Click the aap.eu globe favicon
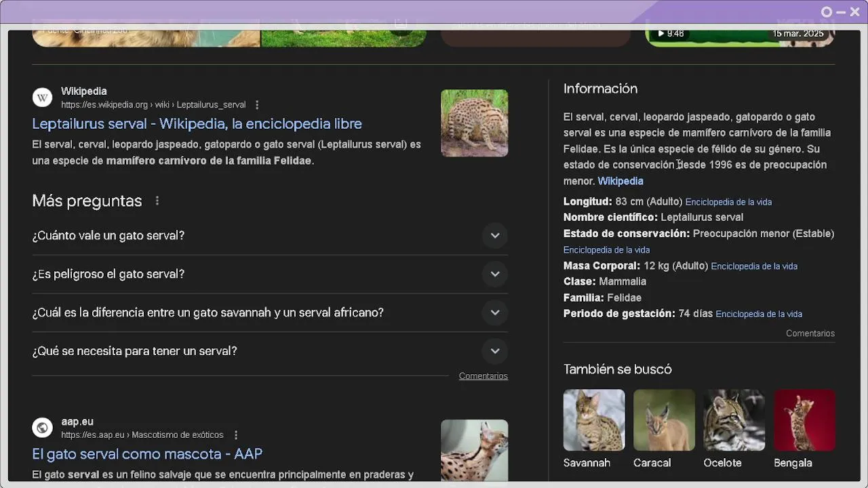Screen dimensions: 868x488 [x=42, y=428]
